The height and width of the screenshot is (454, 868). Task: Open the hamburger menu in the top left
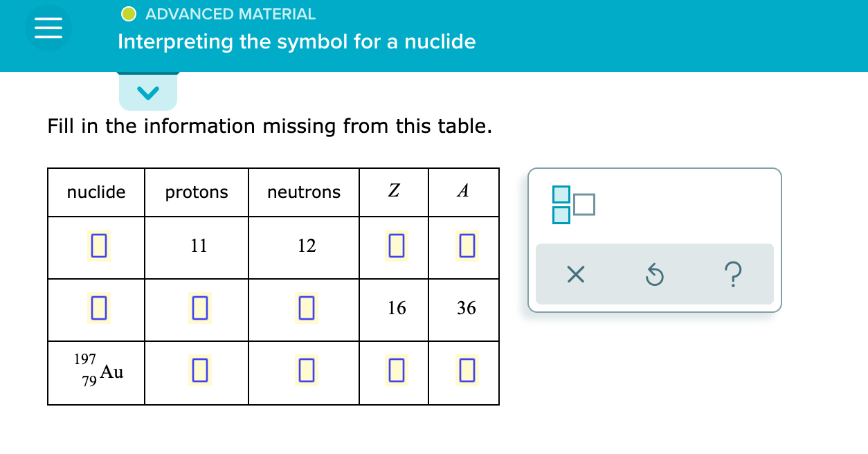(x=48, y=27)
